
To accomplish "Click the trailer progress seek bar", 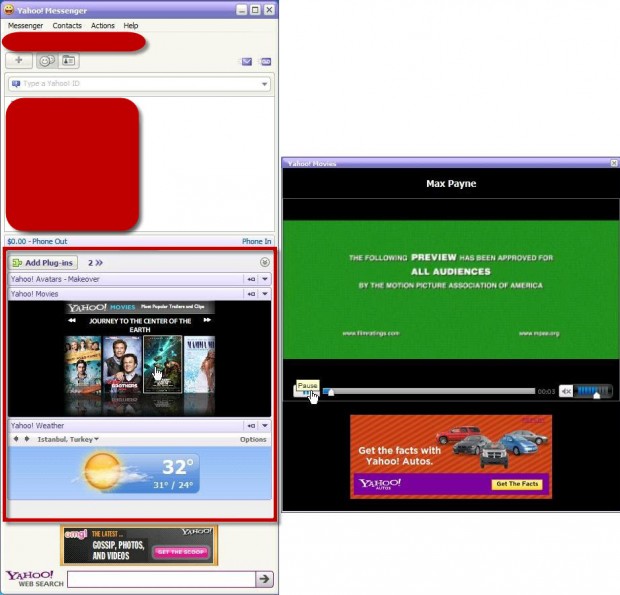I will click(429, 391).
